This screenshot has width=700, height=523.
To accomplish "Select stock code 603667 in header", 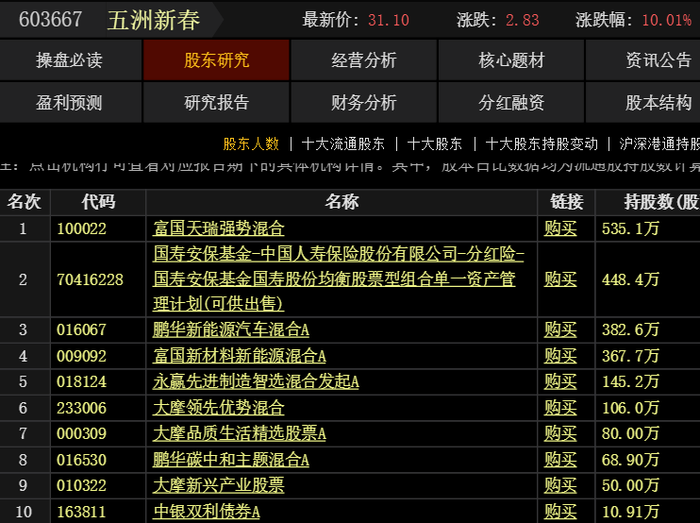I will pos(50,20).
